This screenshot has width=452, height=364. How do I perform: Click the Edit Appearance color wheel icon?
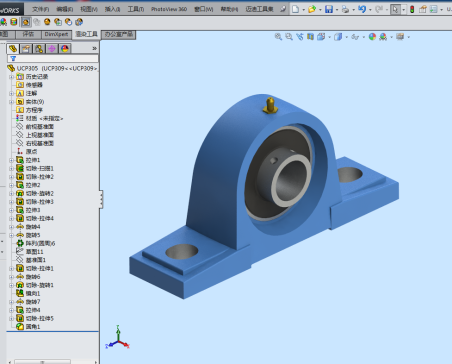(x=372, y=37)
